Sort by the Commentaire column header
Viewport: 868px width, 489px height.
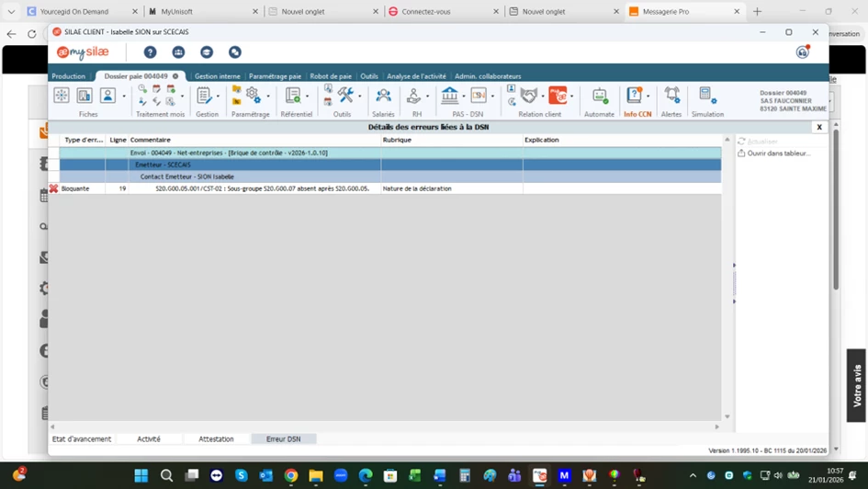click(254, 140)
